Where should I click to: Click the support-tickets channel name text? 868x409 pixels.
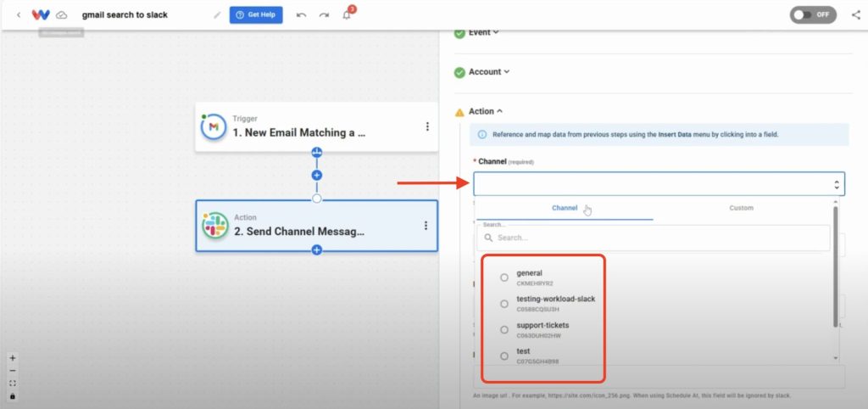click(542, 325)
